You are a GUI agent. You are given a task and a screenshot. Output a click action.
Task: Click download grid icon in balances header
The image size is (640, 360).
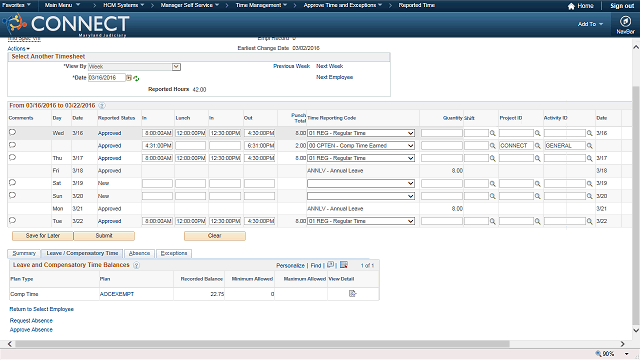(344, 265)
